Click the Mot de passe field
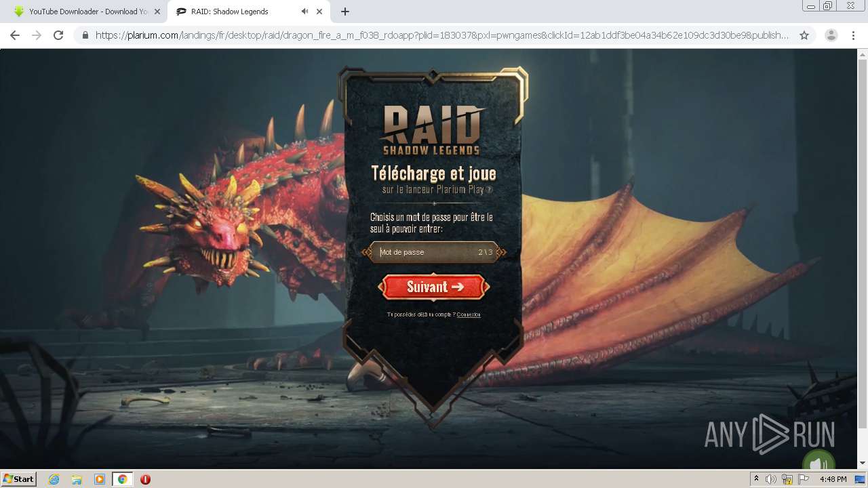The width and height of the screenshot is (868, 488). [434, 252]
